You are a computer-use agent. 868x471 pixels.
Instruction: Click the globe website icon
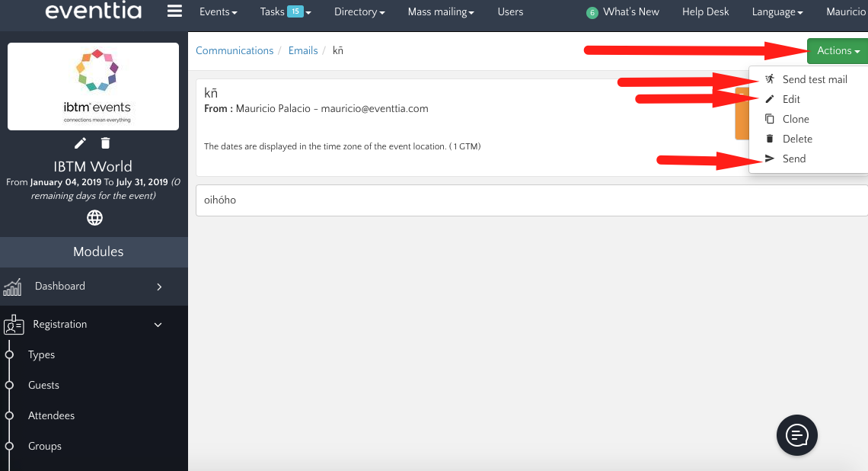click(94, 218)
